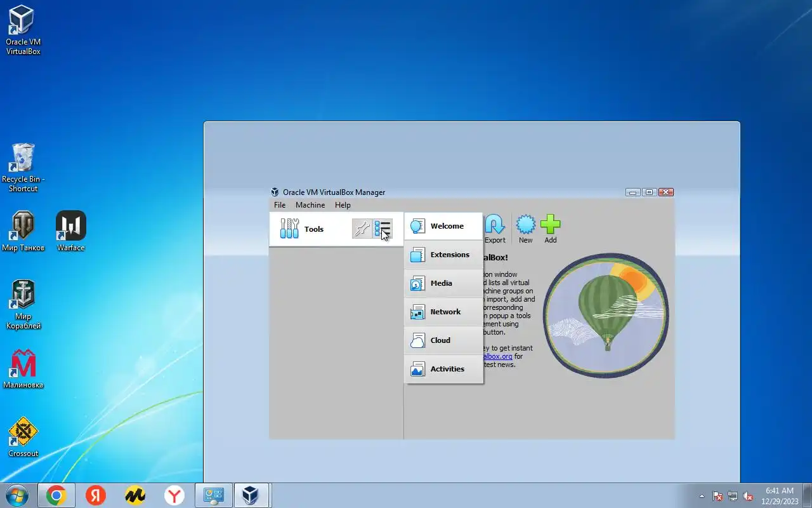Viewport: 812px width, 508px height.
Task: Open the Help menu
Action: (x=343, y=205)
